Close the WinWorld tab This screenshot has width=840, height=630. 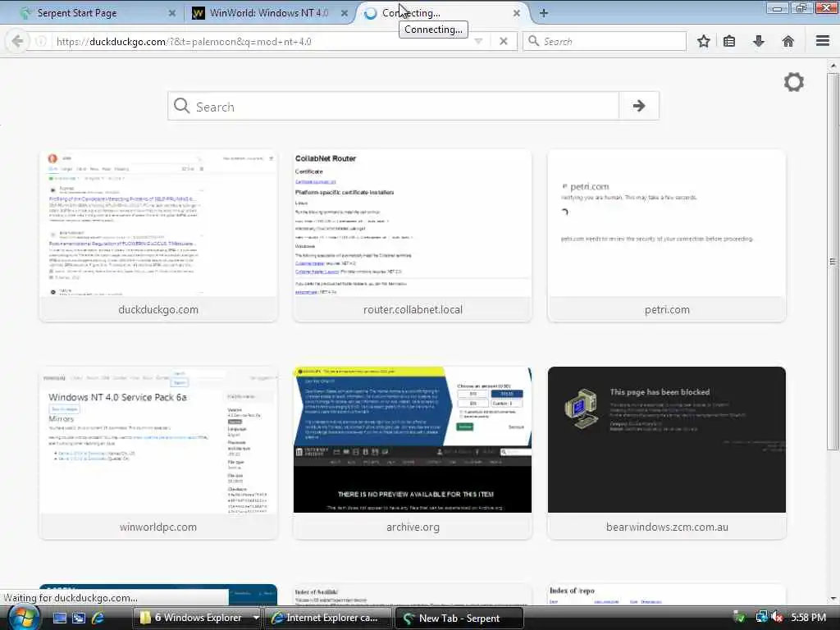coord(345,13)
